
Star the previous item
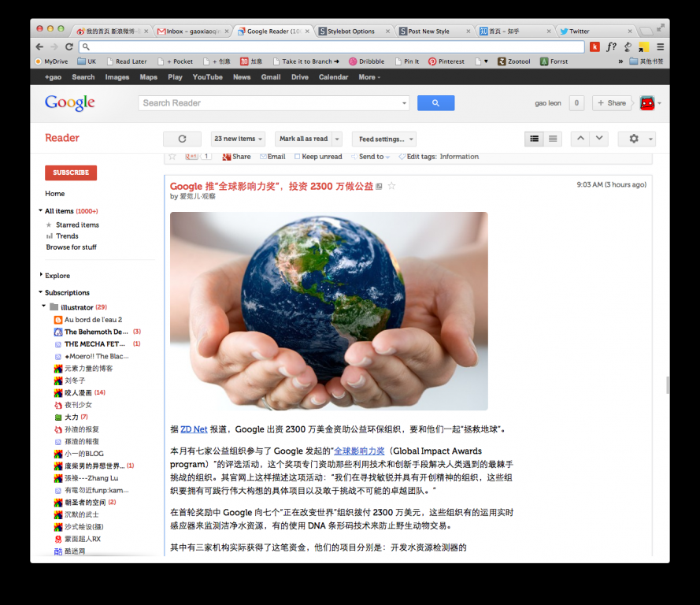tap(172, 156)
